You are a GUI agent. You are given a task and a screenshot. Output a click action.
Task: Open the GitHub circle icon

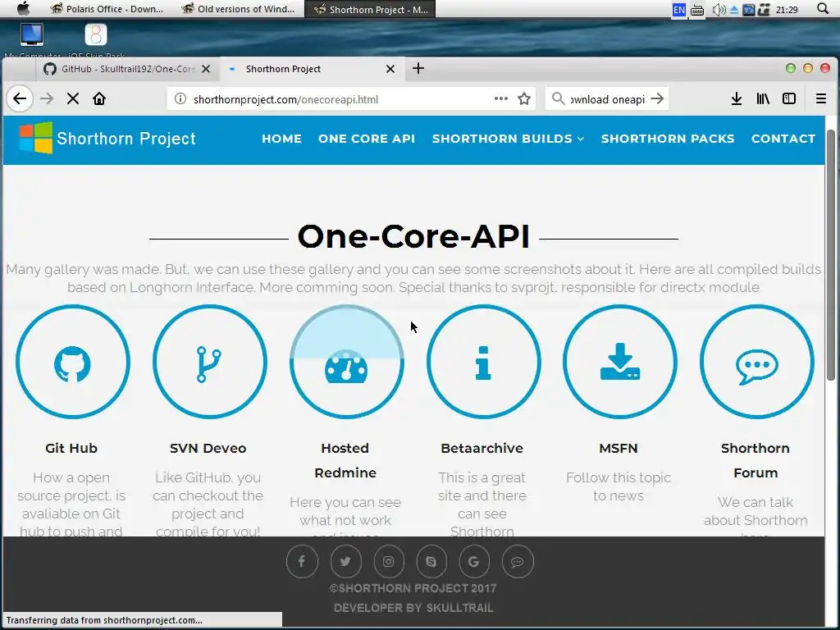pyautogui.click(x=72, y=362)
